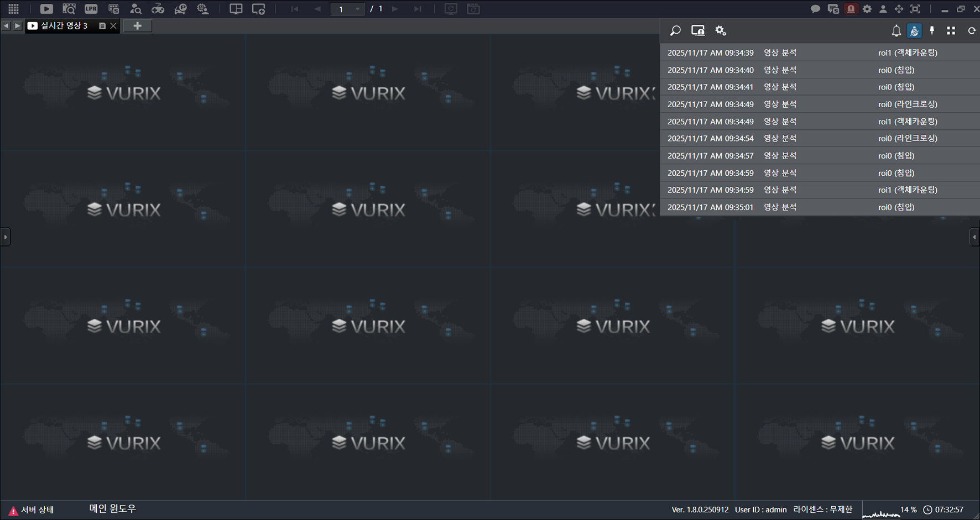The height and width of the screenshot is (520, 980).
Task: Click the Ver. 1.8.0.250912 version text
Action: [x=700, y=510]
